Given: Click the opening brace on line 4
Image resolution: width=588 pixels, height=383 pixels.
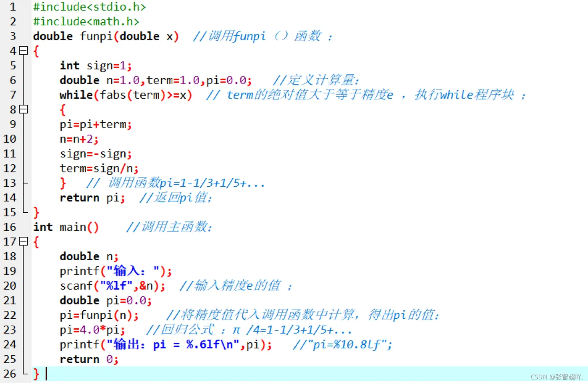Looking at the screenshot, I should tap(36, 51).
